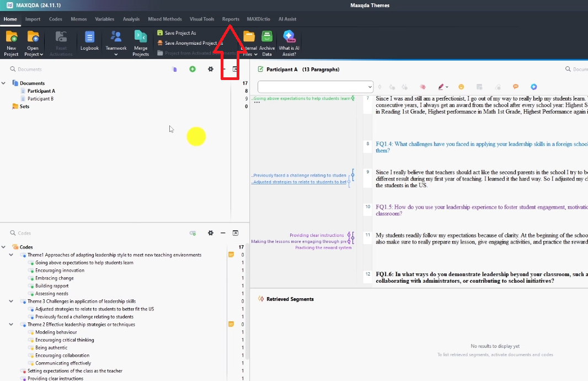Screen dimensions: 588x381
Task: Collapse the Theme 3 Challenges code group
Action: coord(10,301)
